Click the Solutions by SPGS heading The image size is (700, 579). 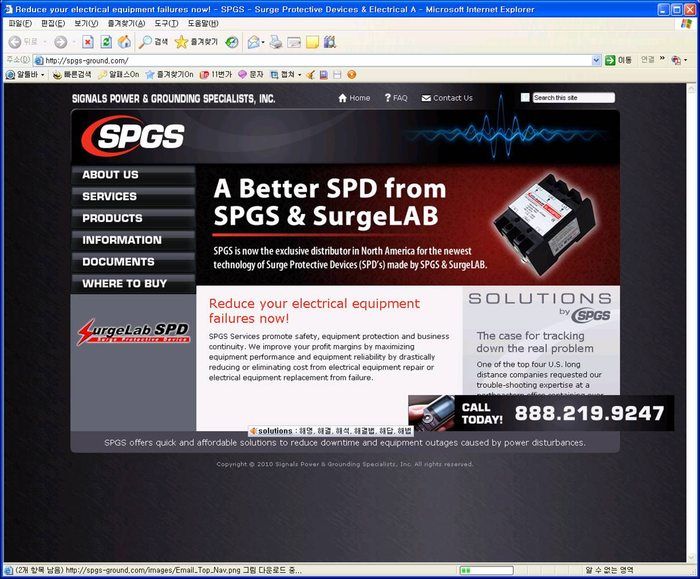(540, 306)
